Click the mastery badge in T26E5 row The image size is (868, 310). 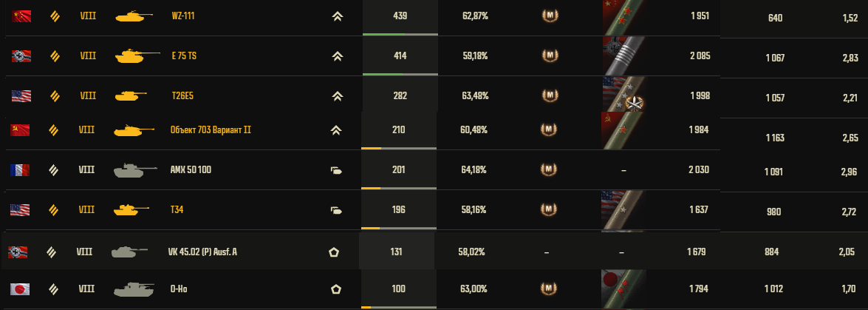pos(549,95)
